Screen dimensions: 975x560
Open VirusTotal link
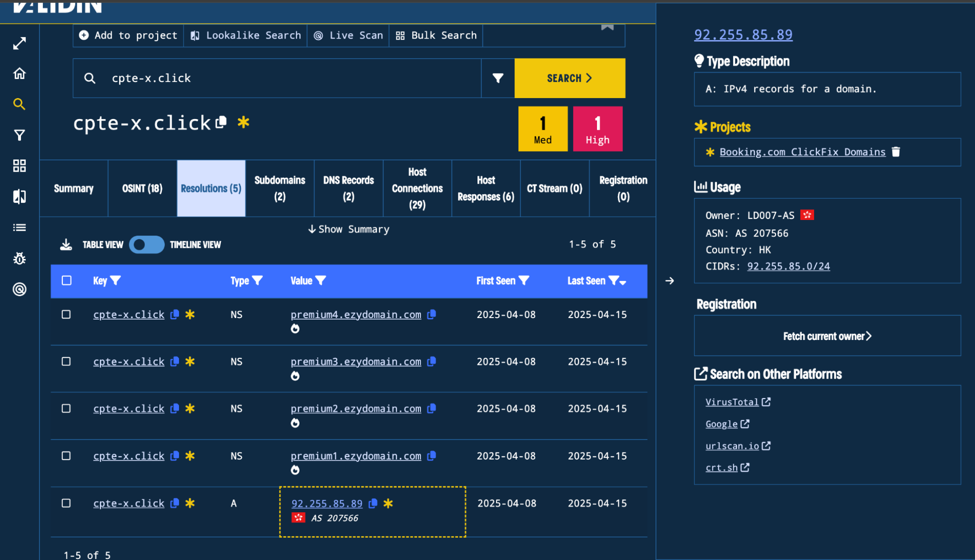738,402
